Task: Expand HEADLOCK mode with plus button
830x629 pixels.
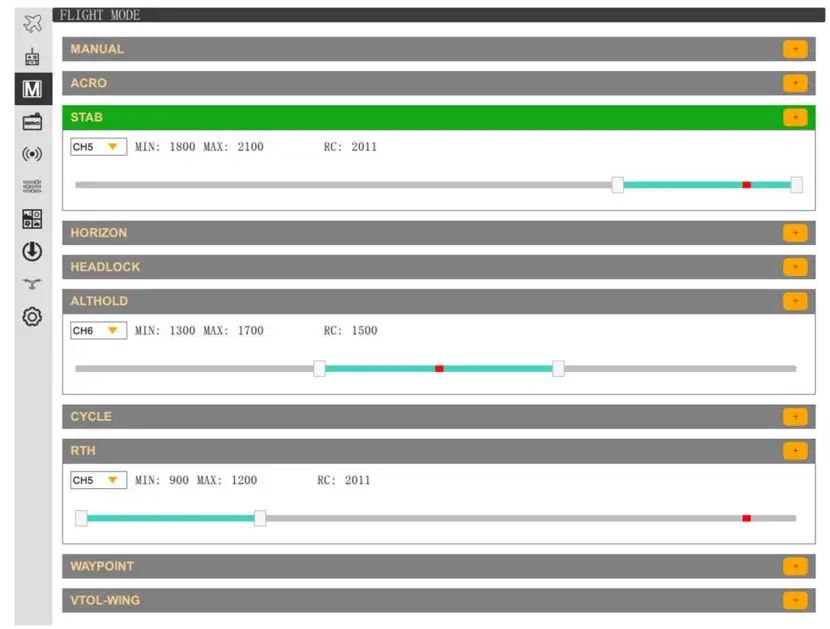Action: point(795,267)
